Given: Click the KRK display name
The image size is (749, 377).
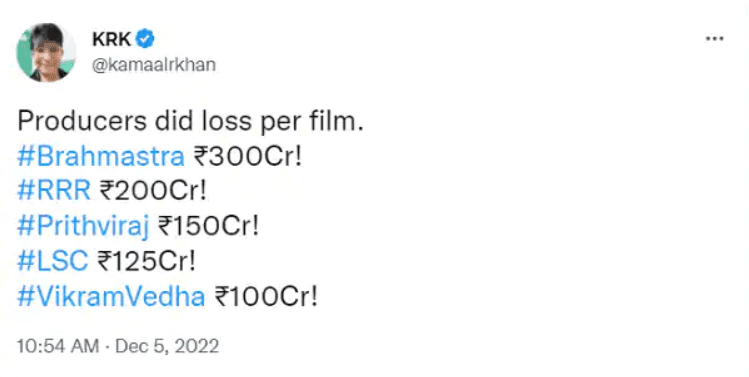Looking at the screenshot, I should 111,39.
